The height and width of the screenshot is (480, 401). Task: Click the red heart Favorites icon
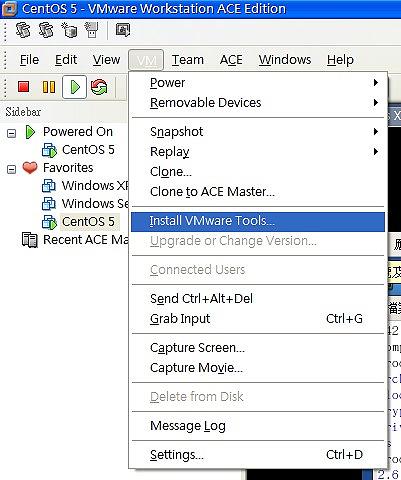coord(30,168)
